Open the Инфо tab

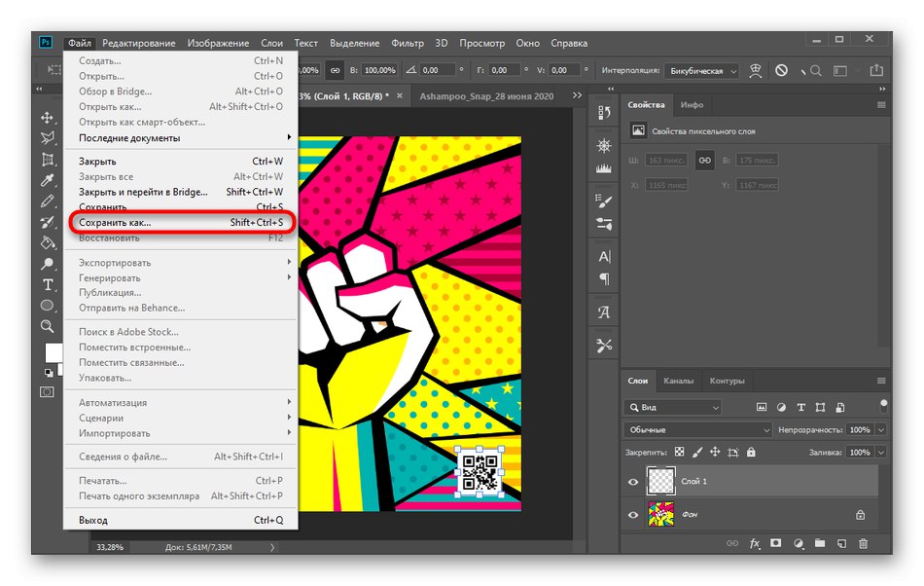tap(691, 105)
